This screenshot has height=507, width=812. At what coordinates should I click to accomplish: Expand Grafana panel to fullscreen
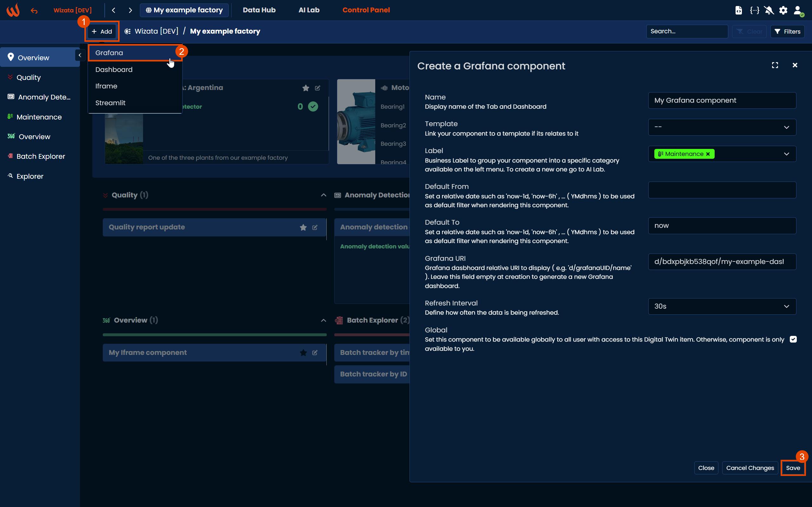pyautogui.click(x=775, y=65)
